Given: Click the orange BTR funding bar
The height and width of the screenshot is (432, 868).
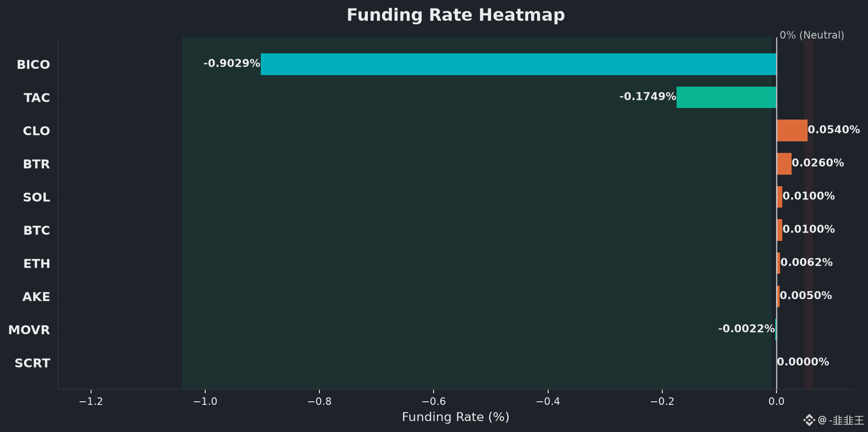Looking at the screenshot, I should [784, 164].
